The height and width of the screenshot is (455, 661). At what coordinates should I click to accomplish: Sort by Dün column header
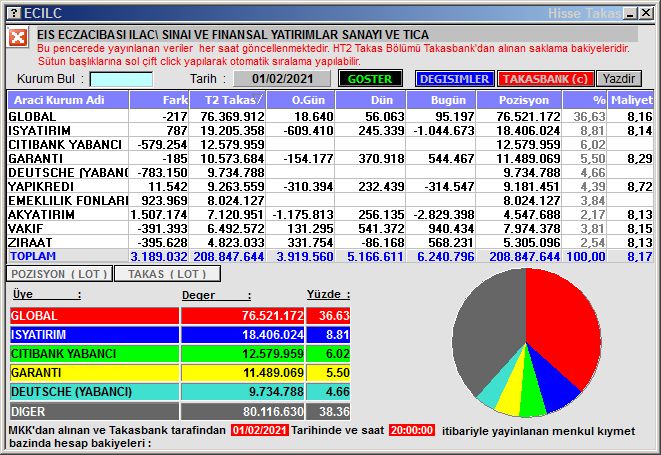point(371,100)
